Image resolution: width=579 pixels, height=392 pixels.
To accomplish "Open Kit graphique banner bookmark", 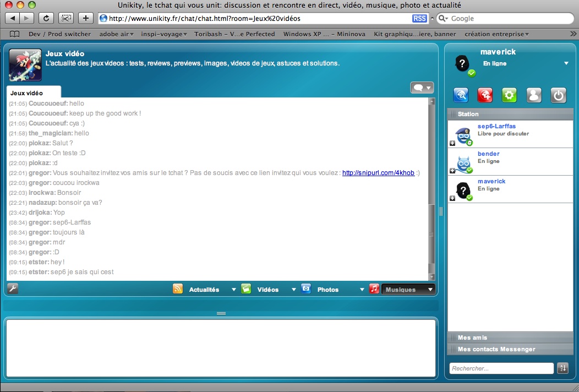I will [x=414, y=34].
